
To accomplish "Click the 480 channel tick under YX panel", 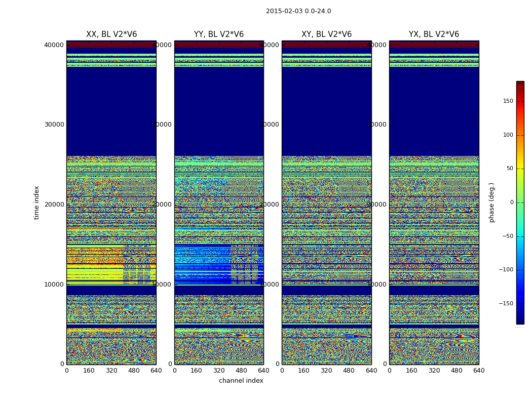I will click(x=457, y=371).
